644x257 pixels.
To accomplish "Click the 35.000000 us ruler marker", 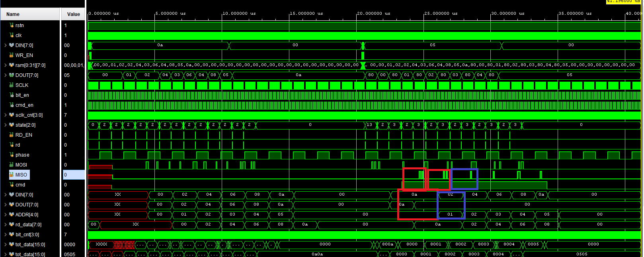I will (x=575, y=13).
